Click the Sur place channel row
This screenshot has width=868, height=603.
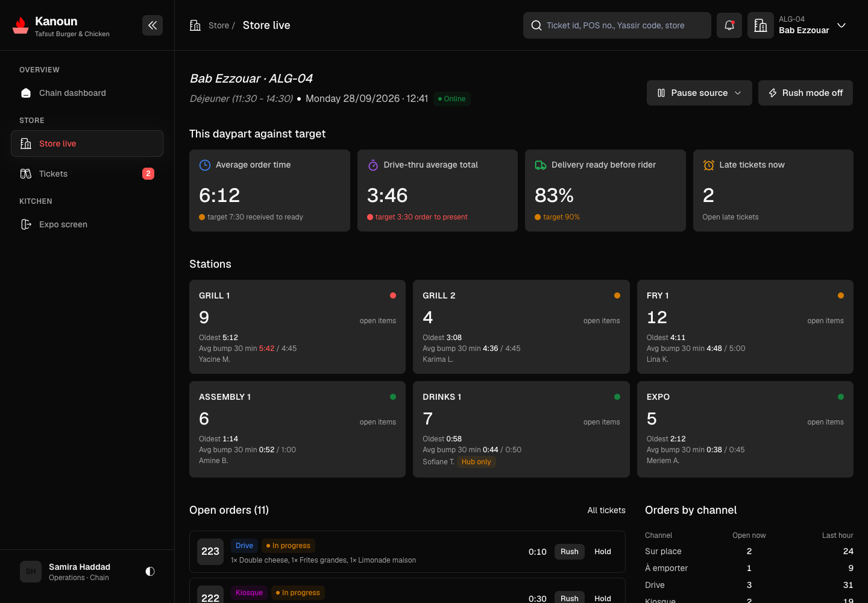coord(749,551)
